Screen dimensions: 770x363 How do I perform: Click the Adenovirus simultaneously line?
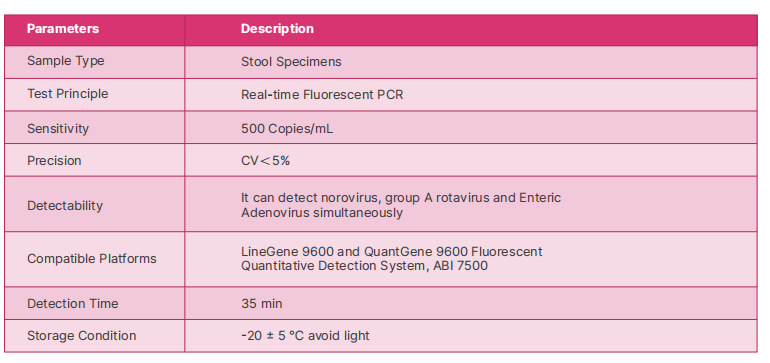[x=322, y=213]
